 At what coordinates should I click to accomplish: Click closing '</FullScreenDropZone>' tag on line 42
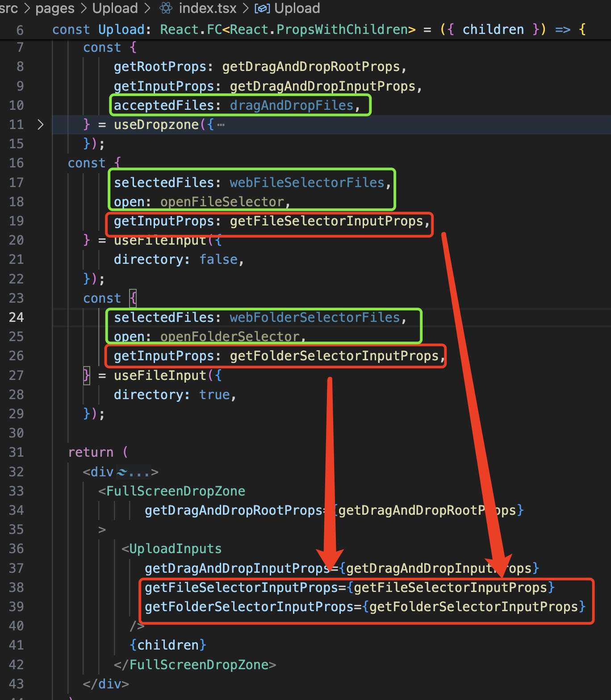click(195, 665)
